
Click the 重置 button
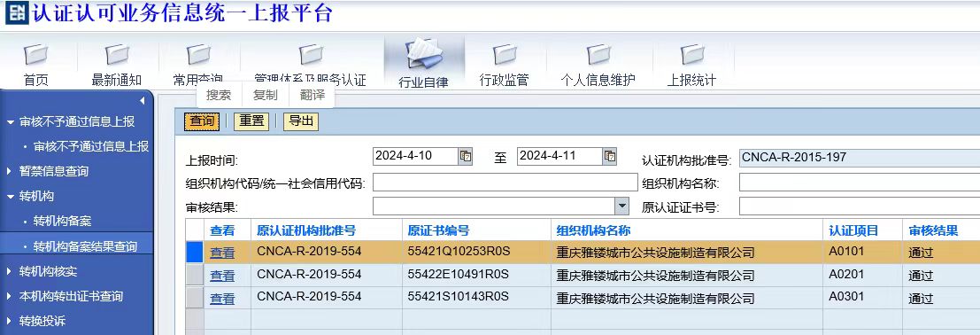coord(252,121)
